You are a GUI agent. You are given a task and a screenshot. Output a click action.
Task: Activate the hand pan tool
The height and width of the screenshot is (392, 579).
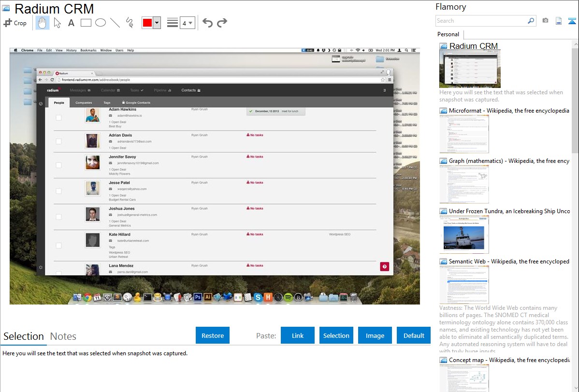(43, 23)
